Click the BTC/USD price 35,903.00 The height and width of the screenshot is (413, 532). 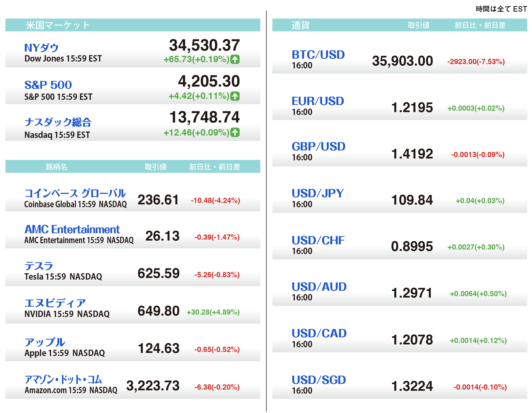point(402,61)
